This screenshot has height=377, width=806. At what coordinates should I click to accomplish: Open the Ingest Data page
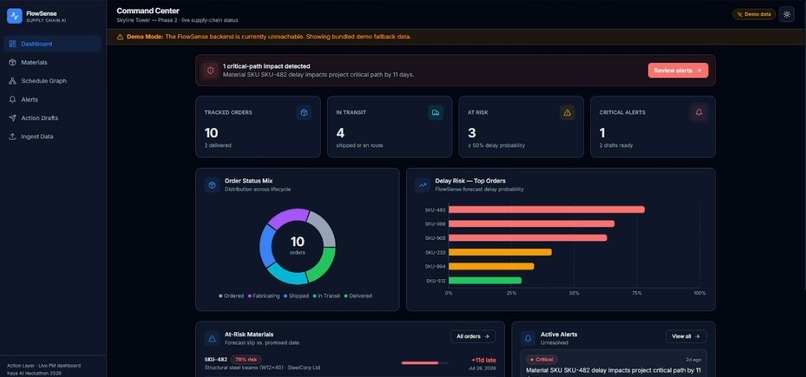52,136
